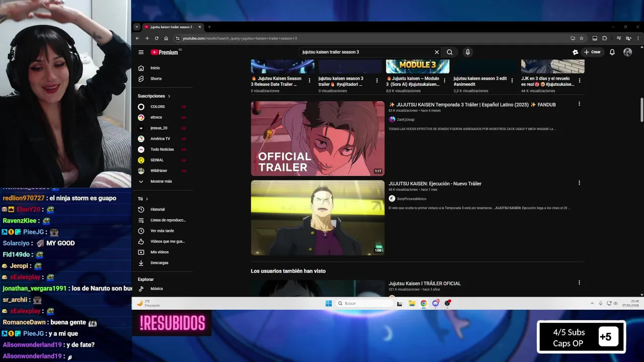Screen dimensions: 644x362
Task: Select the jujutsu kaisen trailer season 3 tab
Action: pyautogui.click(x=172, y=27)
